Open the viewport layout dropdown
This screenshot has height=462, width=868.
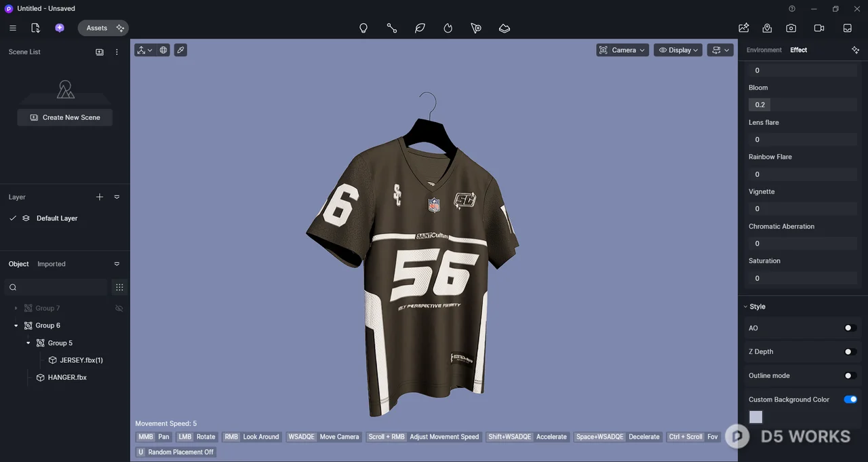pyautogui.click(x=720, y=50)
